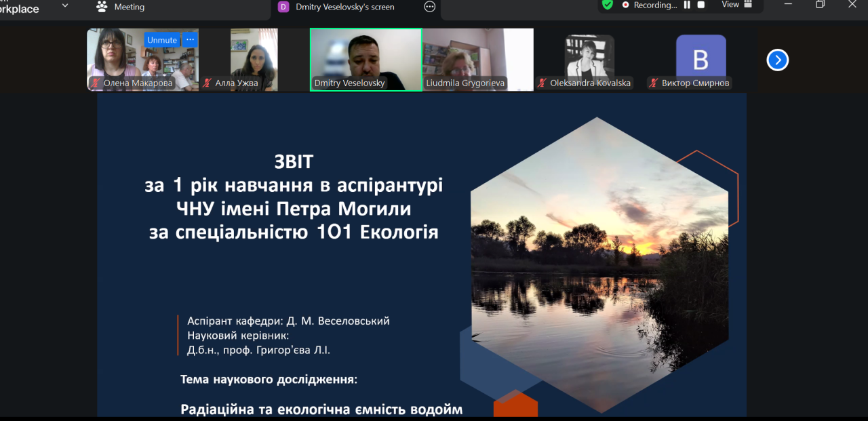Screen dimensions: 868x421
Task: Click muted microphone icon beside Виктор Смирнов
Action: click(654, 83)
